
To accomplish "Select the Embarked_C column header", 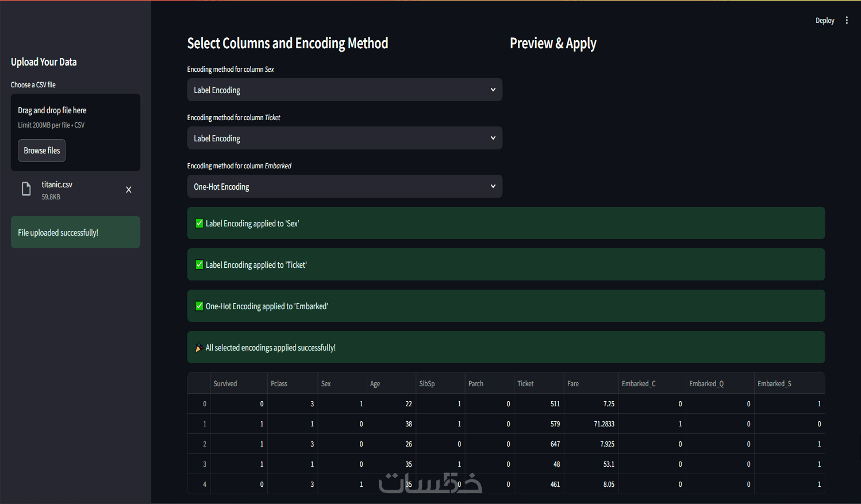I will coord(638,384).
